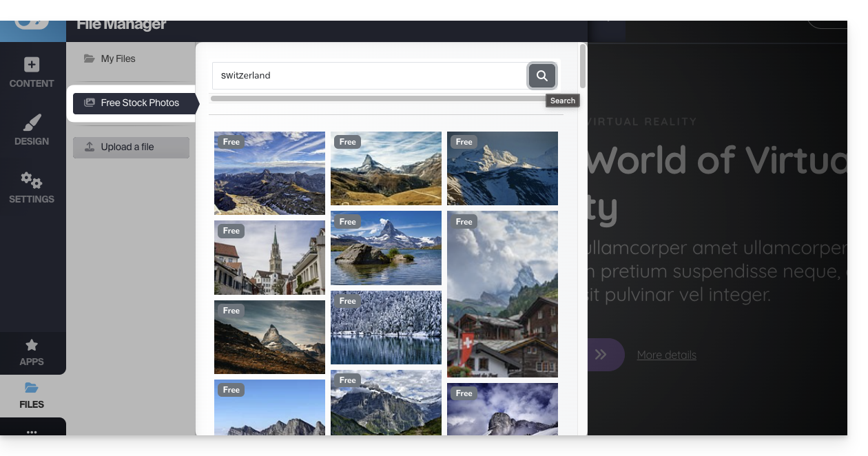Open My Files folder
Screen dimensions: 868x456
pos(118,59)
